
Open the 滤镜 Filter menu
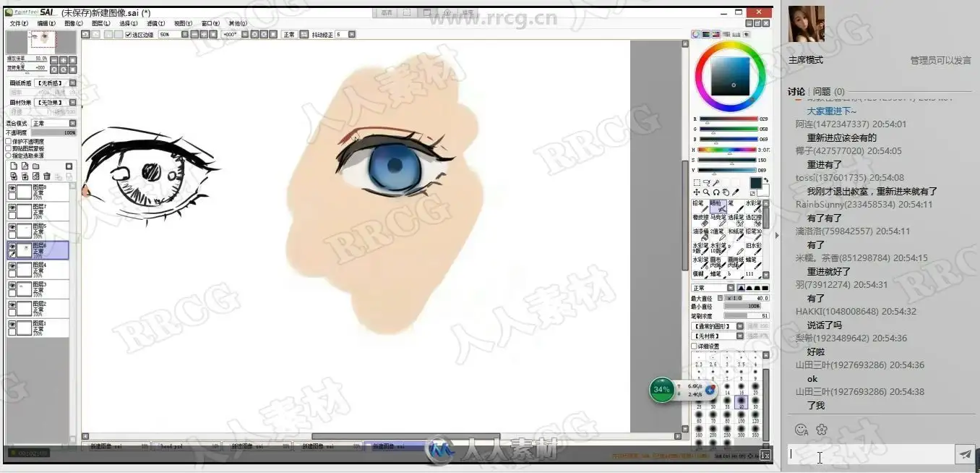tap(155, 23)
